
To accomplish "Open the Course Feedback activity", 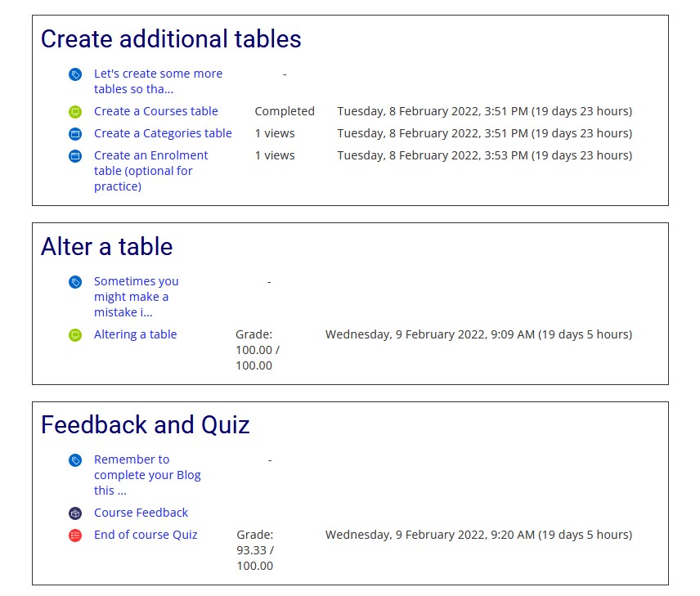I will coord(141,513).
